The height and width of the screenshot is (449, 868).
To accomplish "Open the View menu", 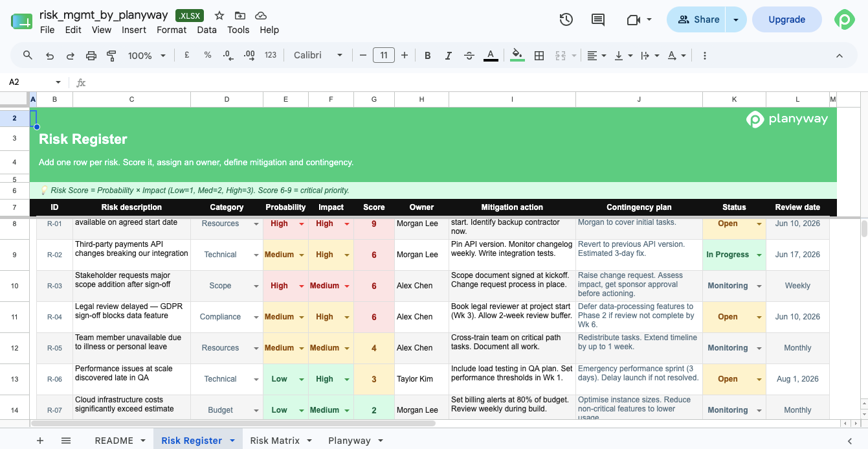I will pos(102,30).
